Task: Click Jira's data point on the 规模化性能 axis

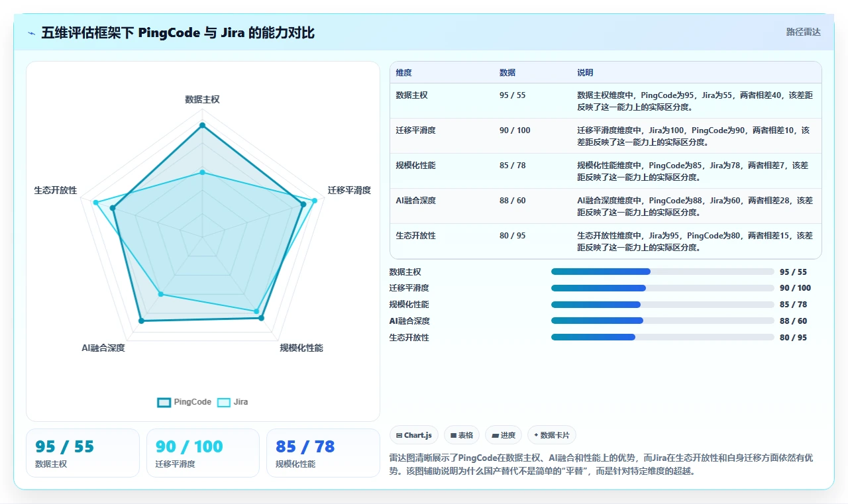Action: point(256,311)
